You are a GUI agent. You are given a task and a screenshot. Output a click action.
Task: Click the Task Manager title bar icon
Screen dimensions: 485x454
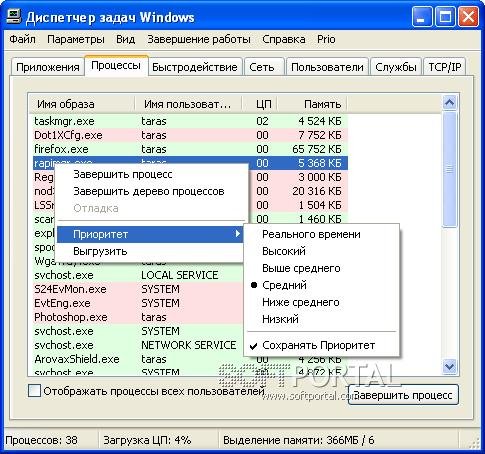coord(14,16)
